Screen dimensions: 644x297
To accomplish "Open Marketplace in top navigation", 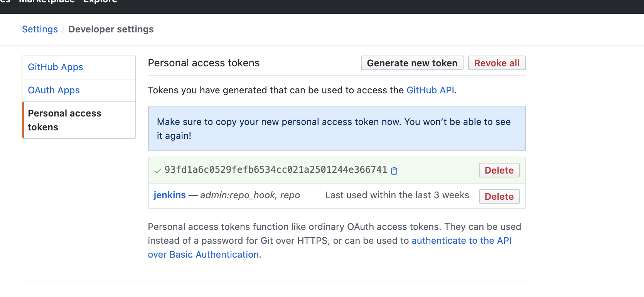I will pyautogui.click(x=47, y=2).
